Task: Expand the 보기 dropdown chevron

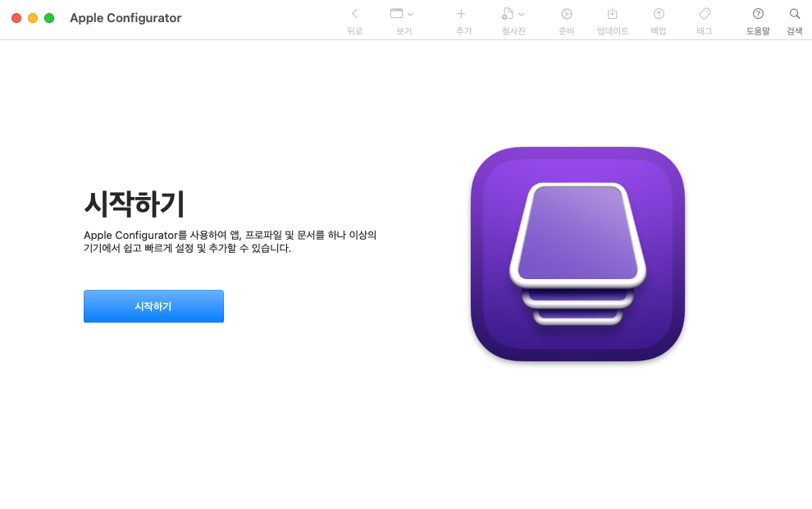Action: (411, 15)
